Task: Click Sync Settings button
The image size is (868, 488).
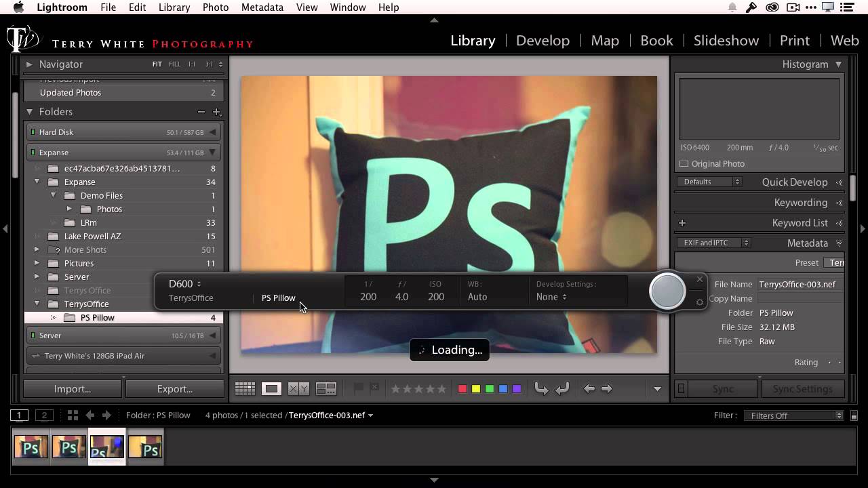Action: pyautogui.click(x=802, y=389)
